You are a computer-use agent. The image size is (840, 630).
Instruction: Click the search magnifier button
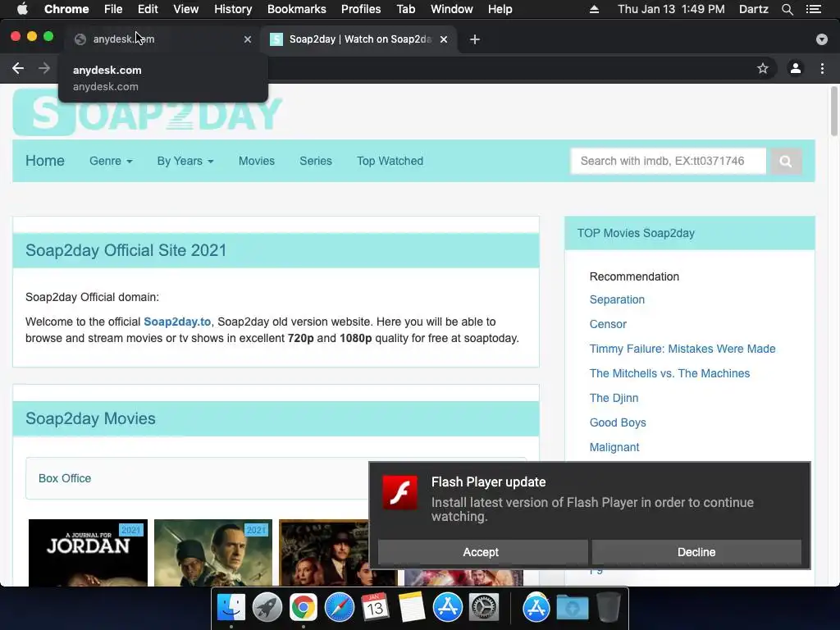[785, 162]
